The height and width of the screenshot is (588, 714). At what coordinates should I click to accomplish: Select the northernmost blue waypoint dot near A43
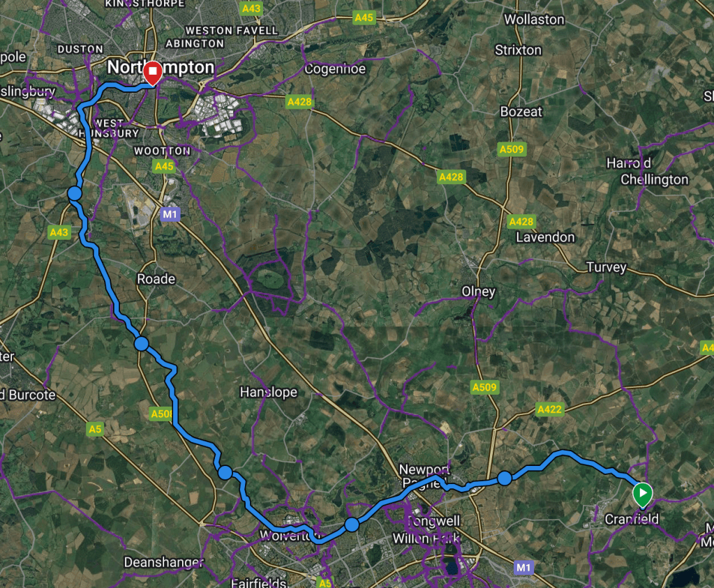click(75, 193)
